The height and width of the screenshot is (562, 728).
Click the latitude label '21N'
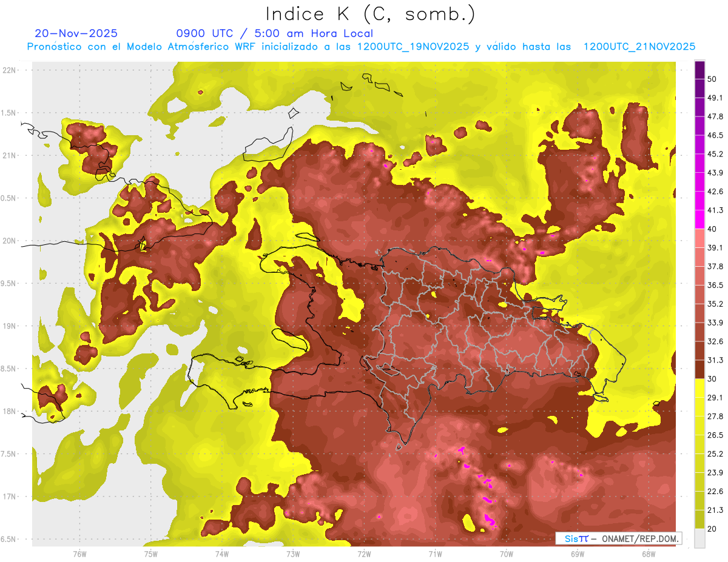pyautogui.click(x=10, y=156)
